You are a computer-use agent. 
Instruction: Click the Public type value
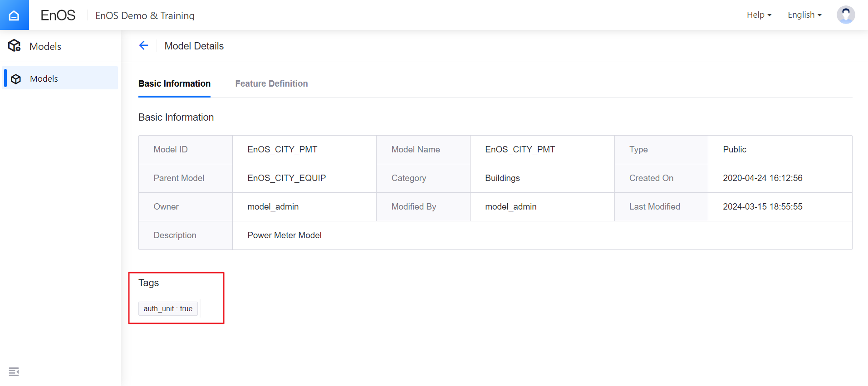(x=734, y=149)
